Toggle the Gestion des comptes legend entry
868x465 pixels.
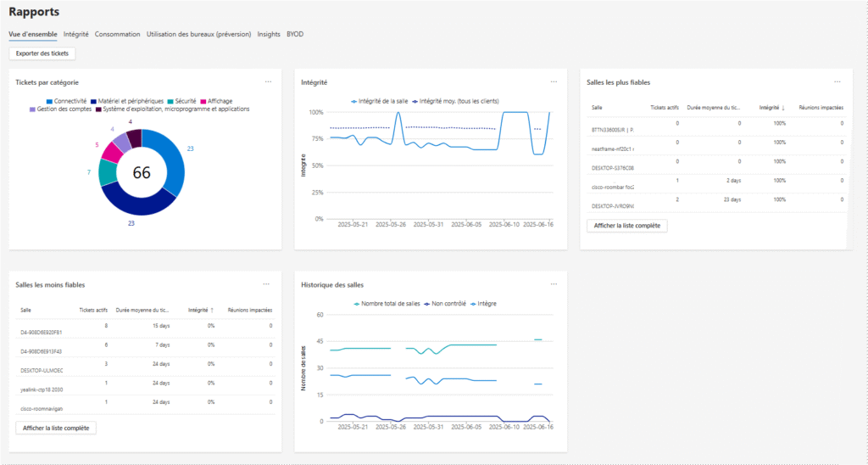pos(60,109)
